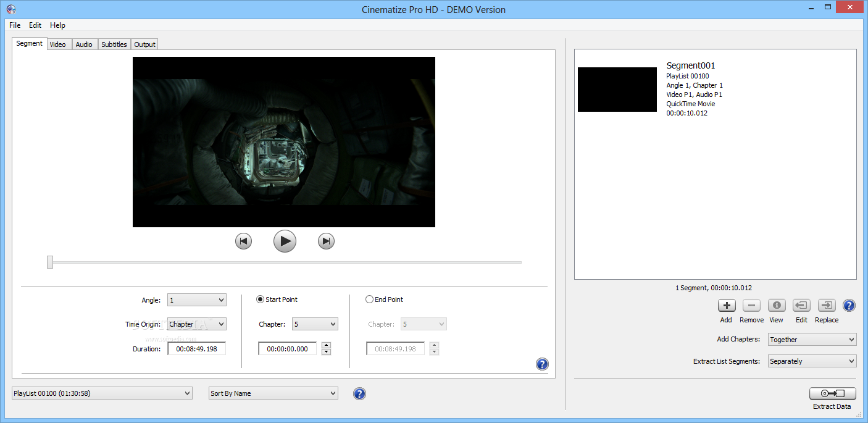Click the "Angle 1, Chapter 1" detail
This screenshot has height=423, width=868.
point(695,85)
